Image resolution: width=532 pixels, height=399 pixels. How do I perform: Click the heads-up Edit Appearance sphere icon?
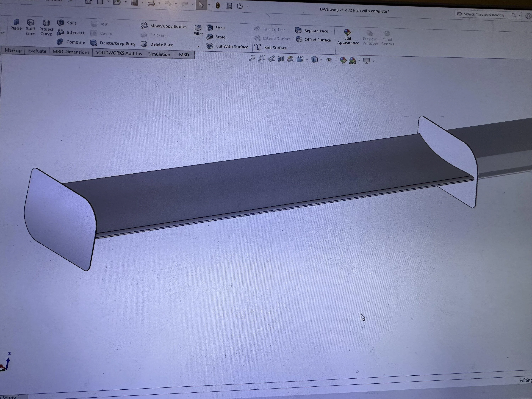click(x=343, y=60)
